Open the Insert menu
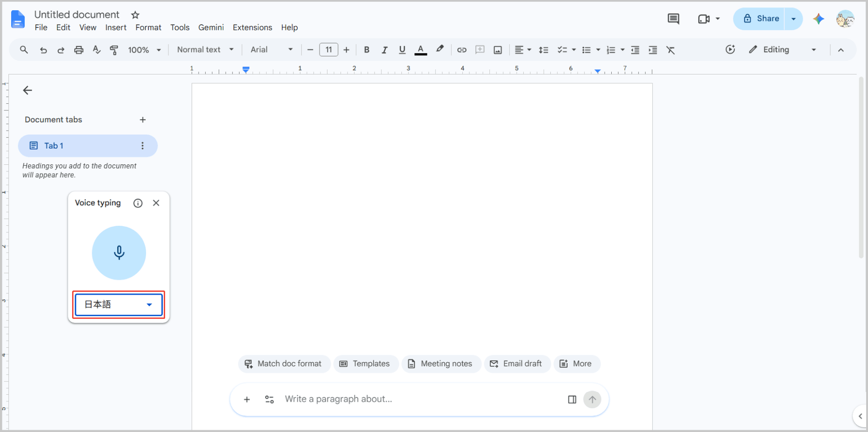868x432 pixels. (x=116, y=27)
